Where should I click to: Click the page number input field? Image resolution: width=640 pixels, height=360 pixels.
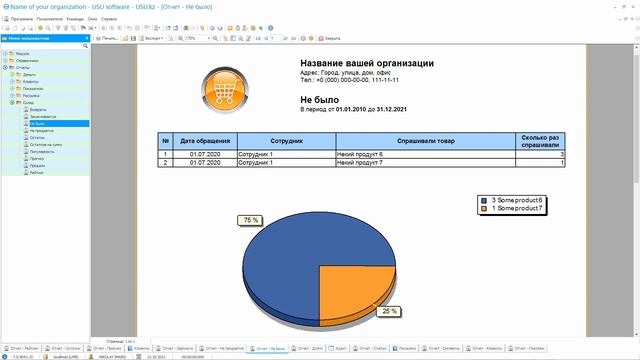click(x=276, y=38)
